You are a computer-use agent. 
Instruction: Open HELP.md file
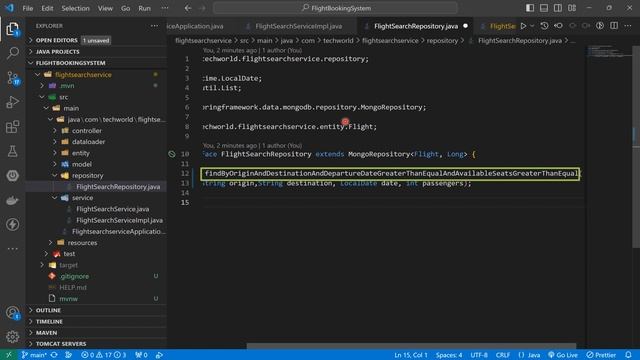[73, 287]
